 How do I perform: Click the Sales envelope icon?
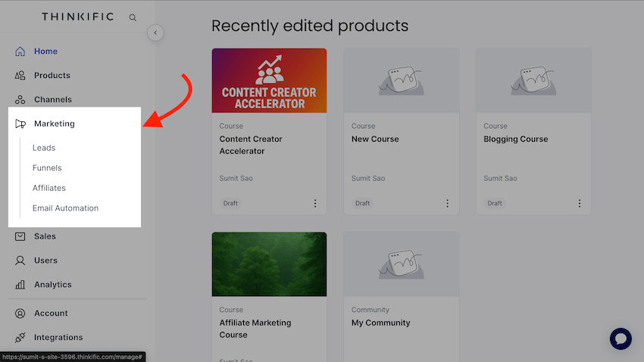tap(20, 236)
